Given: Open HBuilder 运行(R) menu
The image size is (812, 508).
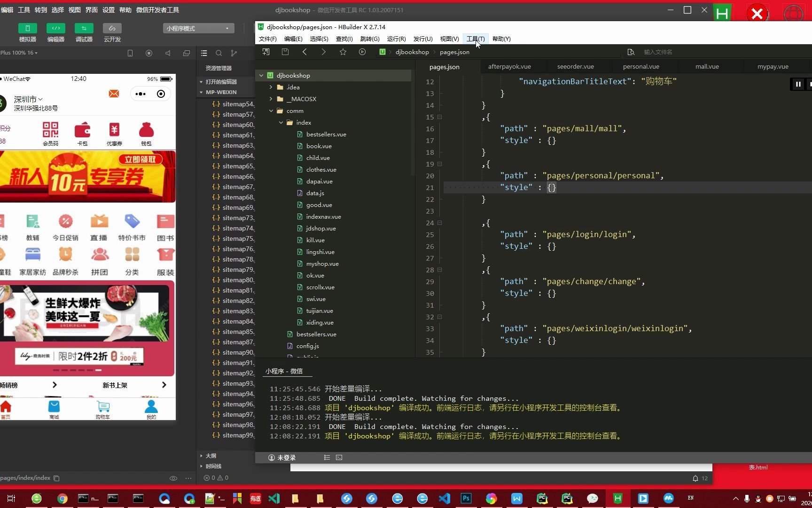Looking at the screenshot, I should [x=396, y=39].
